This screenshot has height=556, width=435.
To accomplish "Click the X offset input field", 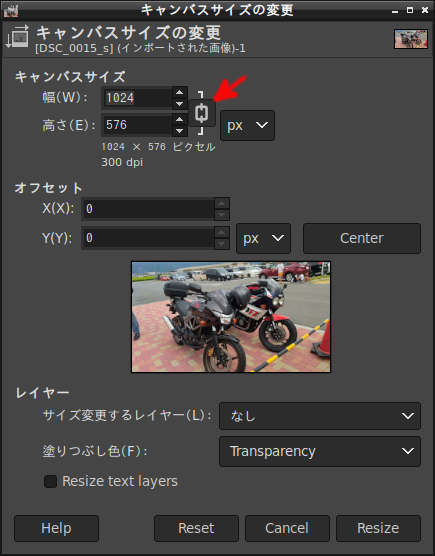I will [x=148, y=208].
